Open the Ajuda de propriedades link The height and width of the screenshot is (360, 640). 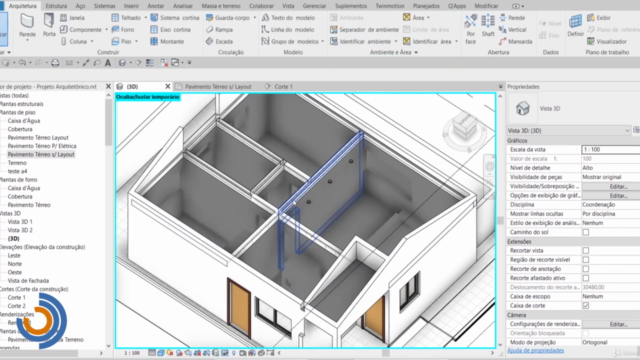coord(536,351)
